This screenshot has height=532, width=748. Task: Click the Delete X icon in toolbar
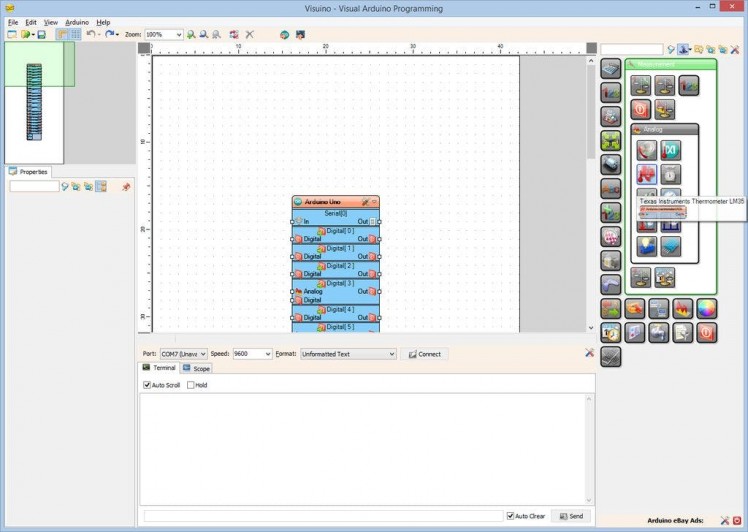point(249,34)
